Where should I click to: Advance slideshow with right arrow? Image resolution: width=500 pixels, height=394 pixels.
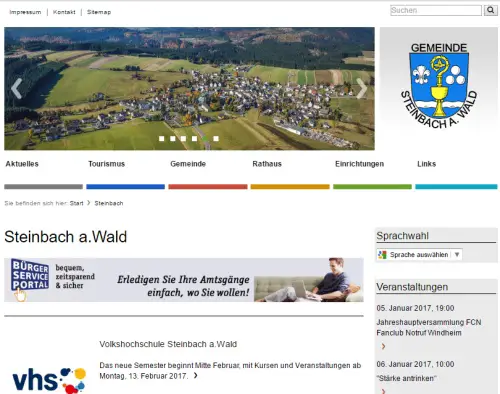tap(362, 89)
